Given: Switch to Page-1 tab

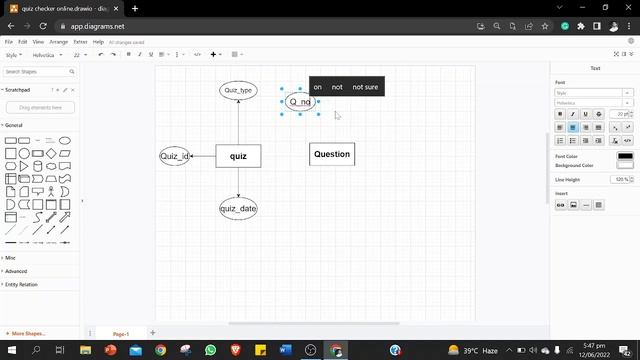Looking at the screenshot, I should pyautogui.click(x=121, y=334).
